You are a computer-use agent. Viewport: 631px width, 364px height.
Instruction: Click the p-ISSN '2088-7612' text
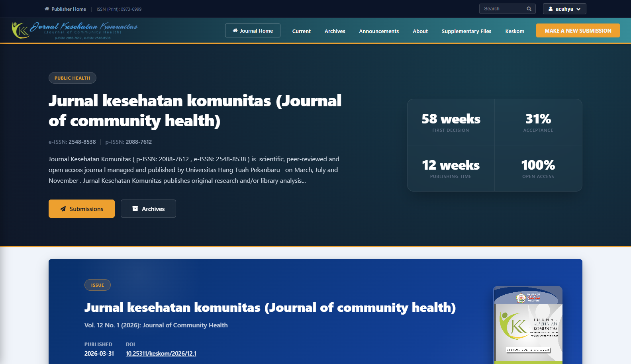(139, 142)
